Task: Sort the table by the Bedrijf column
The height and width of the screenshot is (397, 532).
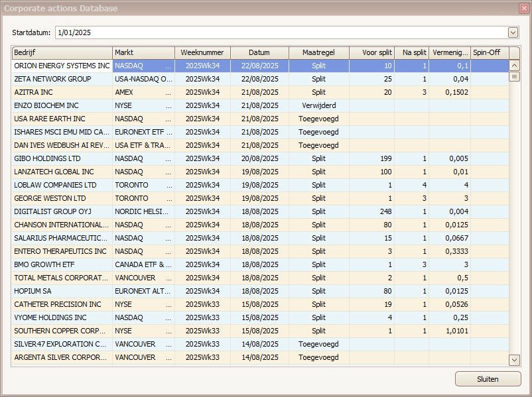Action: coord(61,52)
